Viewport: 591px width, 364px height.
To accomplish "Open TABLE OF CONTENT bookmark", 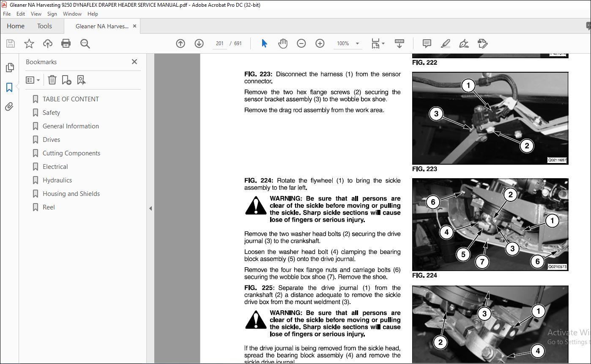I will click(x=71, y=99).
